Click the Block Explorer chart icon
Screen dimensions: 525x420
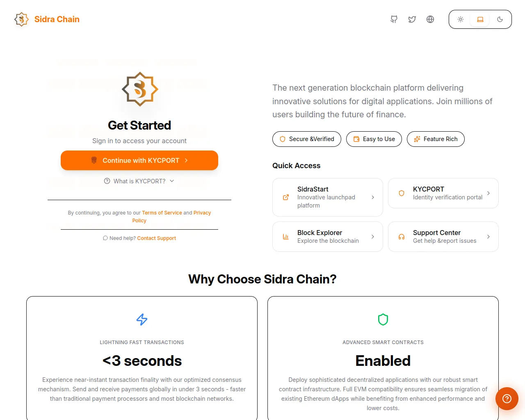[x=286, y=237]
